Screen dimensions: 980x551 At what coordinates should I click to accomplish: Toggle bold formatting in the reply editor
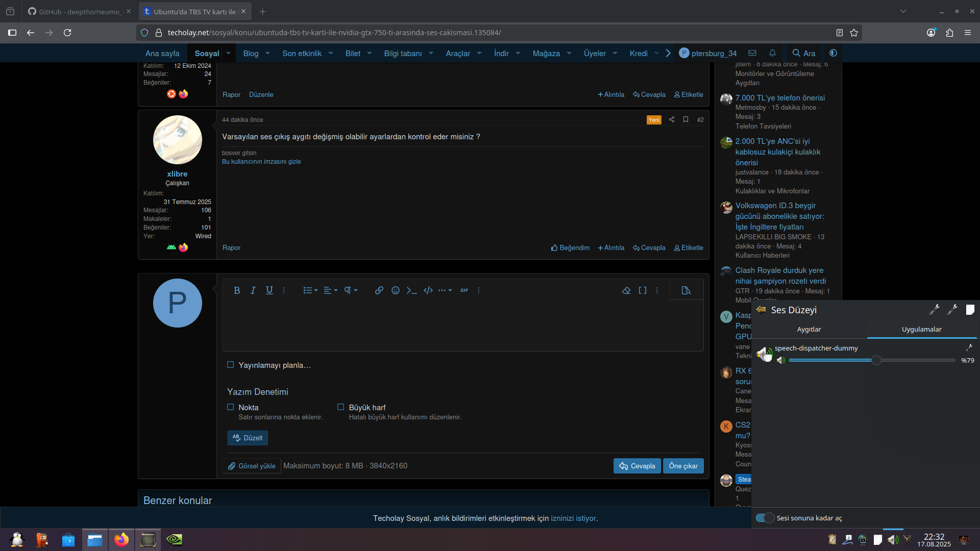pos(237,290)
